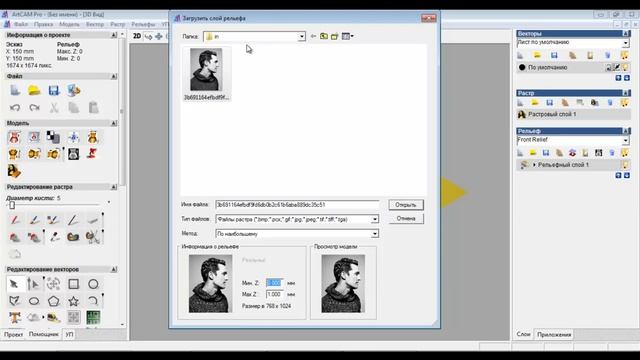The width and height of the screenshot is (640, 360).
Task: Click the yellow folder icon in Растр panel
Action: [x=535, y=102]
